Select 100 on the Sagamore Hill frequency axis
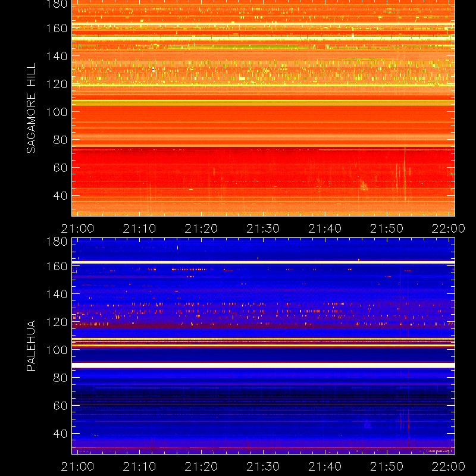The image size is (476, 476). tap(57, 112)
